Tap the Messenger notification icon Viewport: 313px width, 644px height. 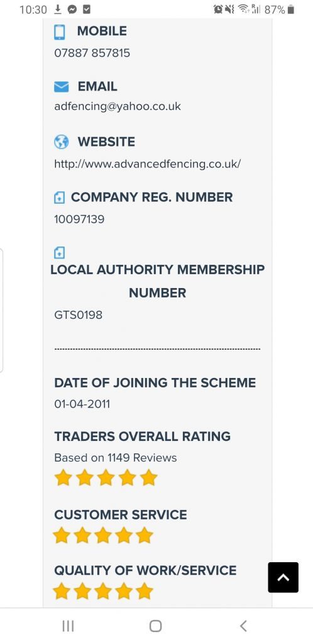pyautogui.click(x=72, y=9)
